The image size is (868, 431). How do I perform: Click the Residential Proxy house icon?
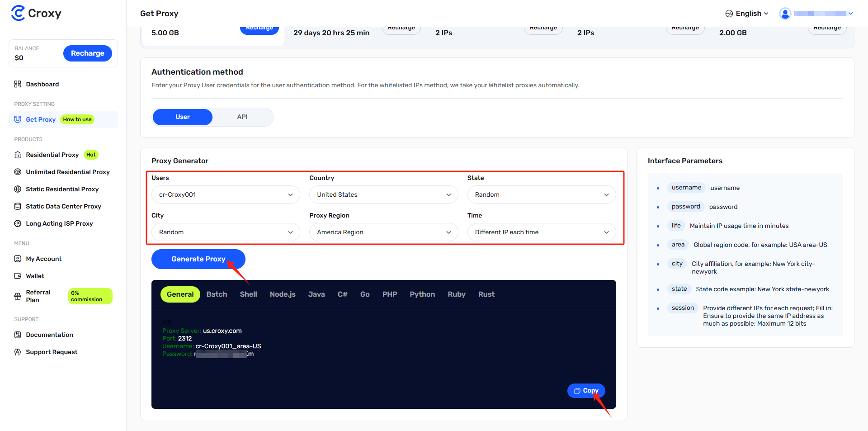[x=18, y=155]
